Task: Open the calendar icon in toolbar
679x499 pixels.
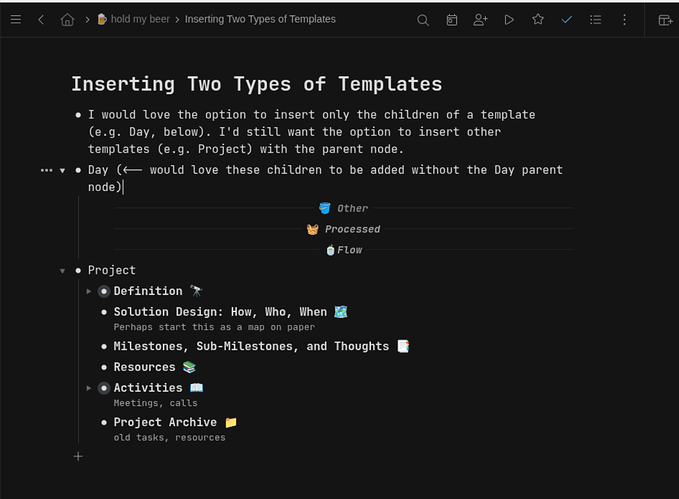Action: [452, 20]
